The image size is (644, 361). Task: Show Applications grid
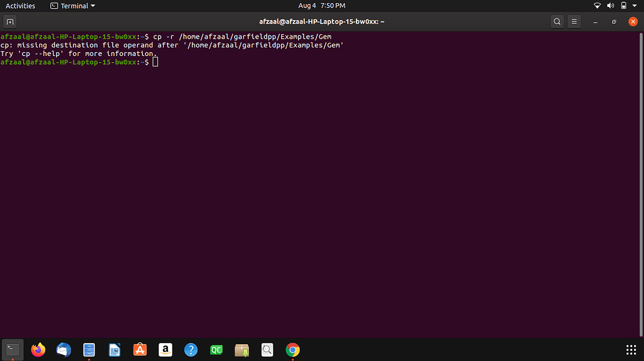tap(632, 350)
